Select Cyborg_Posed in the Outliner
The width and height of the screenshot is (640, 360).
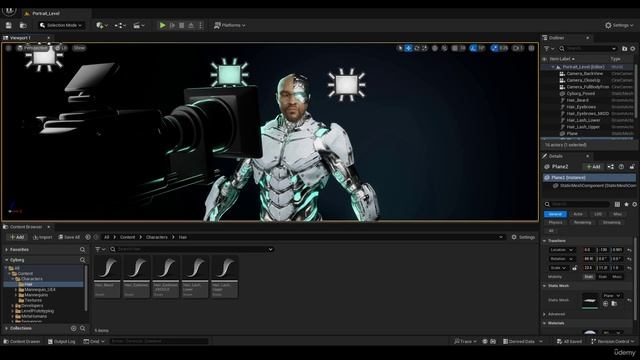coord(581,93)
